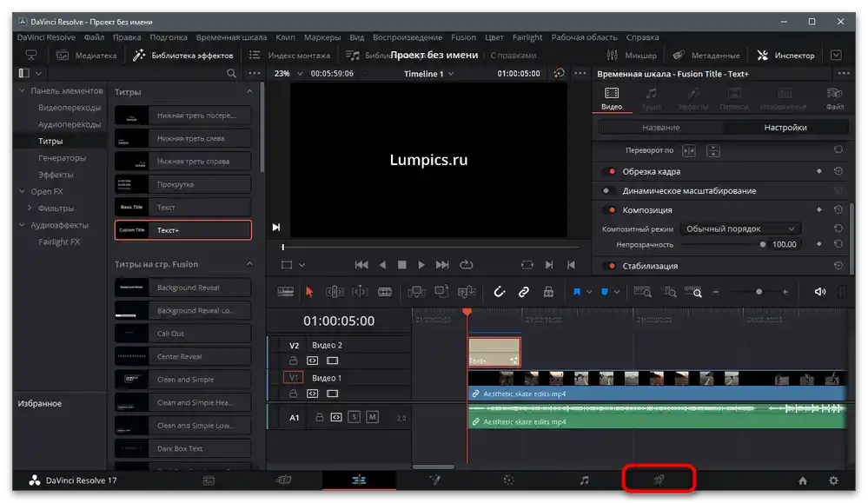Open the Метаданные panel
Screen dimensions: 868x503
click(706, 56)
